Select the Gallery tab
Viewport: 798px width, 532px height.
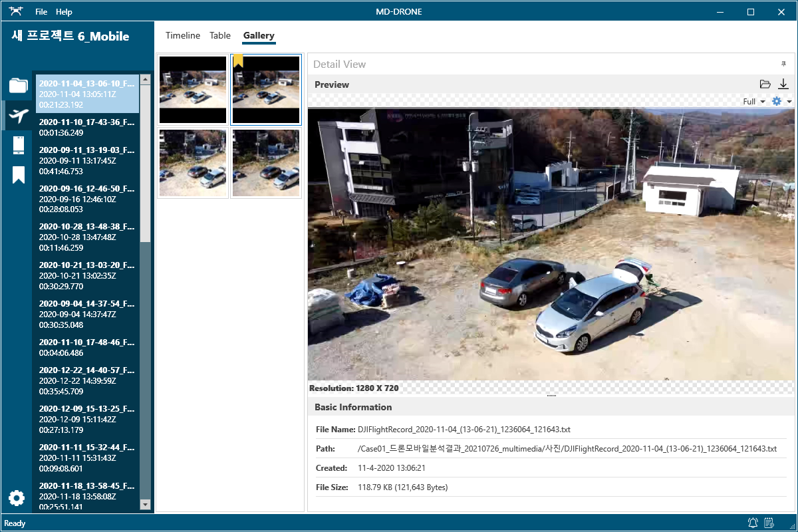[x=259, y=36]
